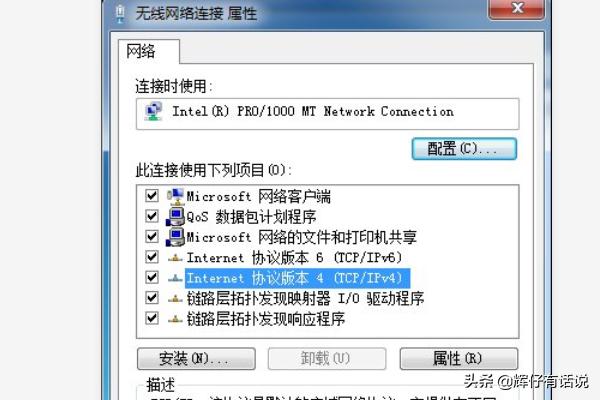
Task: Toggle the TCP/IPv4 checkbox
Action: coord(152,277)
